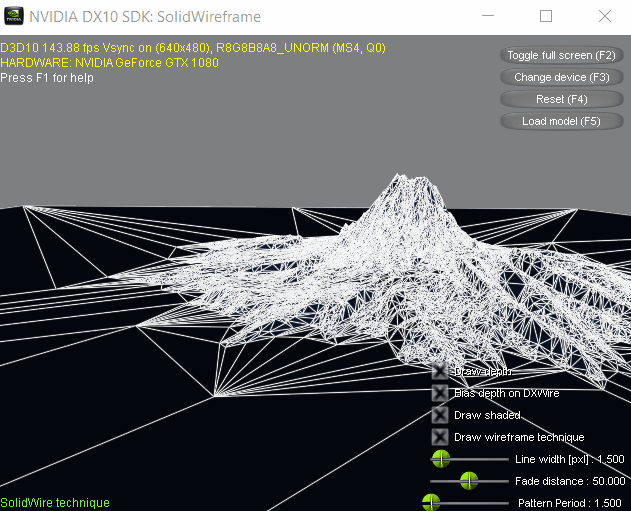Maximize the SolidWireframe window
This screenshot has width=631, height=511.
[546, 17]
